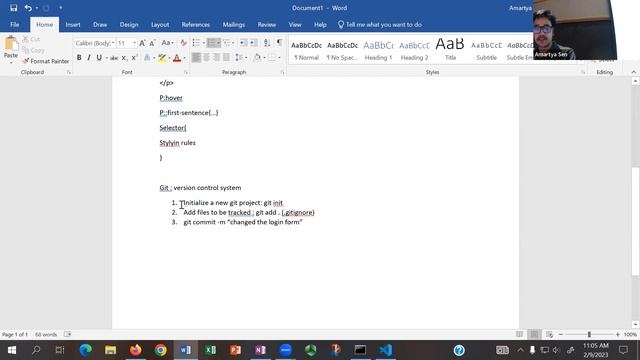Open the font color dropdown arrow
The width and height of the screenshot is (640, 360).
pyautogui.click(x=184, y=58)
